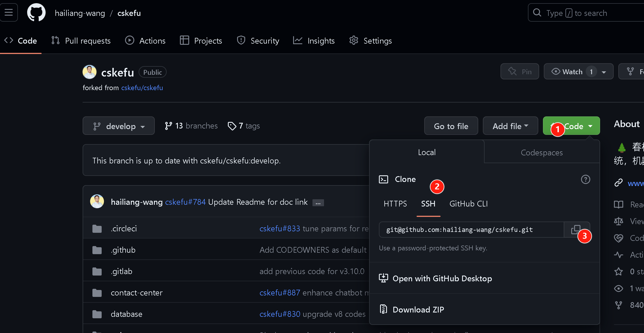Click the license scales icon in About
This screenshot has width=644, height=333.
point(618,221)
